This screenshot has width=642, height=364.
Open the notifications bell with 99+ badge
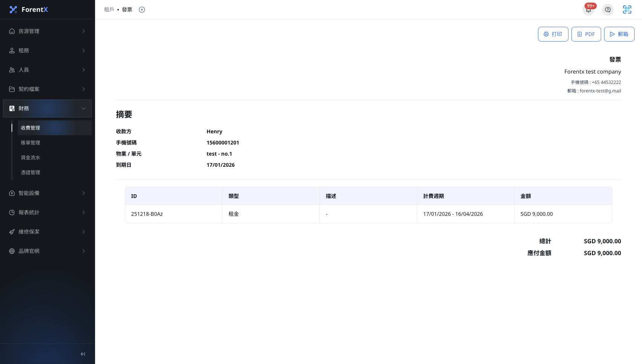(588, 10)
